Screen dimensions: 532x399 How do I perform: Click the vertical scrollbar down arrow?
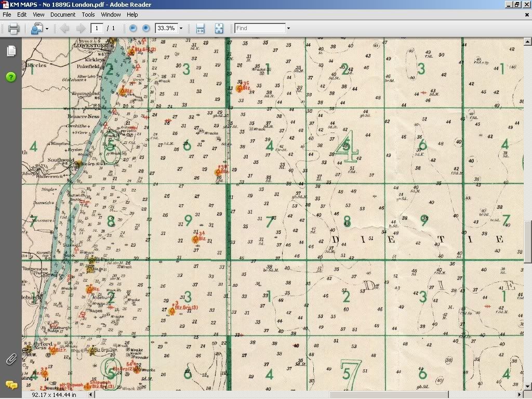pos(528,387)
